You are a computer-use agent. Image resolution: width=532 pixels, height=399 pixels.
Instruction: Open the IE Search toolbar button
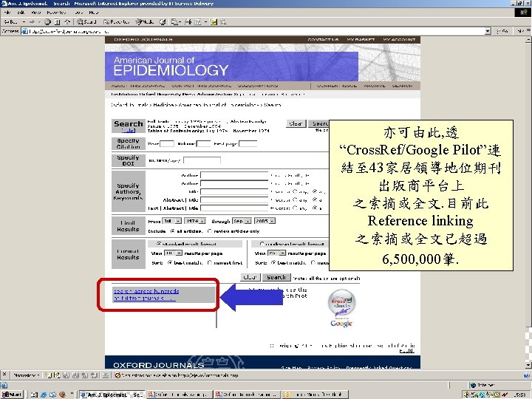(x=86, y=21)
